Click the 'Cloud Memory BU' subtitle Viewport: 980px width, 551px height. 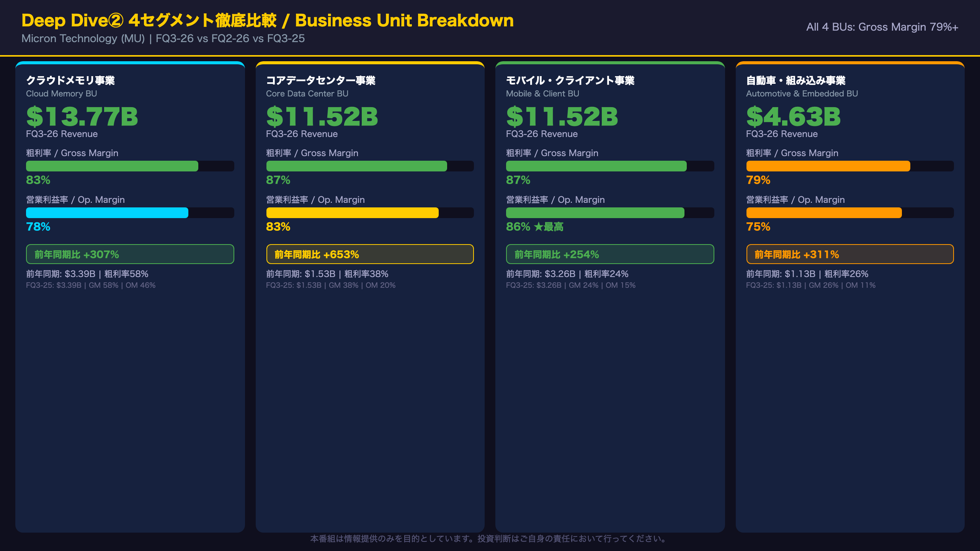tap(61, 93)
